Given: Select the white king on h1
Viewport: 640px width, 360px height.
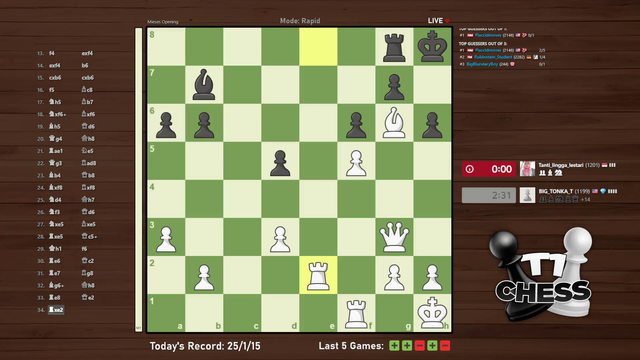Looking at the screenshot, I should click(x=432, y=313).
